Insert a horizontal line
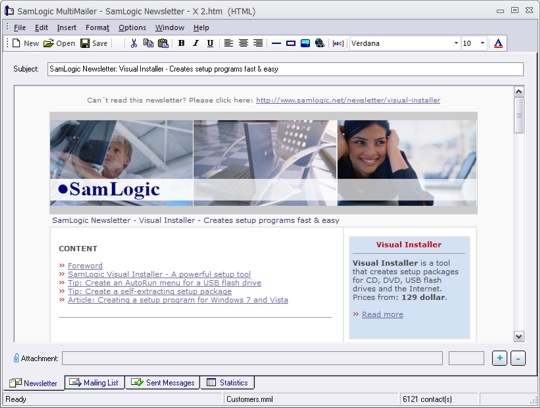The height and width of the screenshot is (408, 540). pyautogui.click(x=276, y=43)
